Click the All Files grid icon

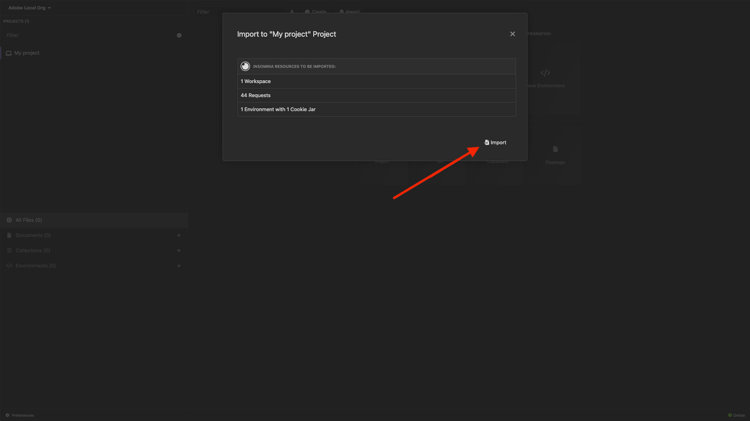[9, 220]
